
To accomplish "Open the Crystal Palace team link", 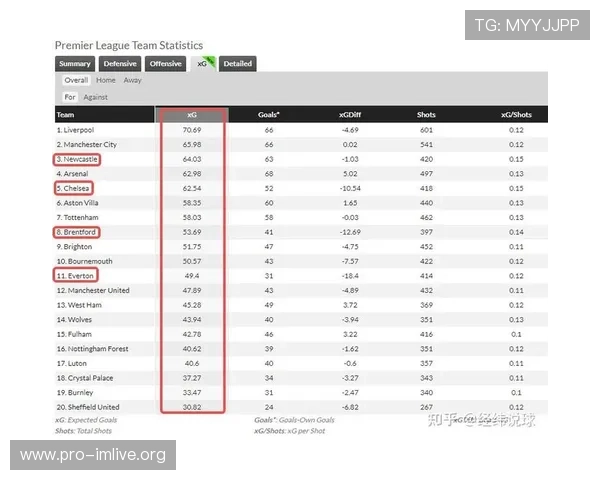I will [85, 378].
